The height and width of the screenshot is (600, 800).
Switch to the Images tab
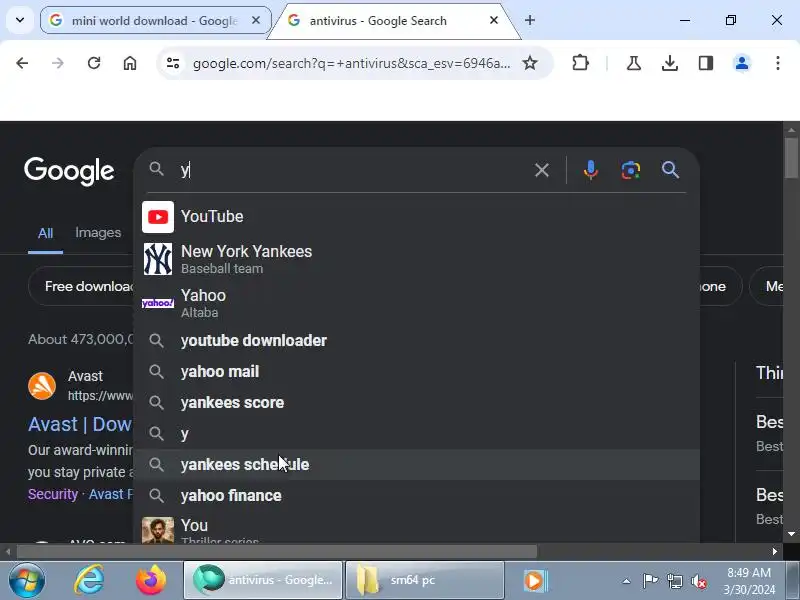coord(98,233)
